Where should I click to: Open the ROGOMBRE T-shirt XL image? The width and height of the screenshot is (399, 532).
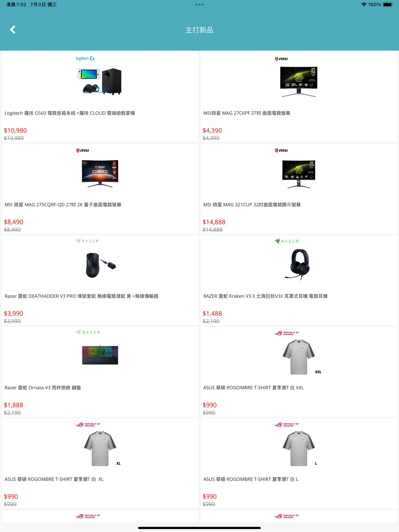pos(100,448)
